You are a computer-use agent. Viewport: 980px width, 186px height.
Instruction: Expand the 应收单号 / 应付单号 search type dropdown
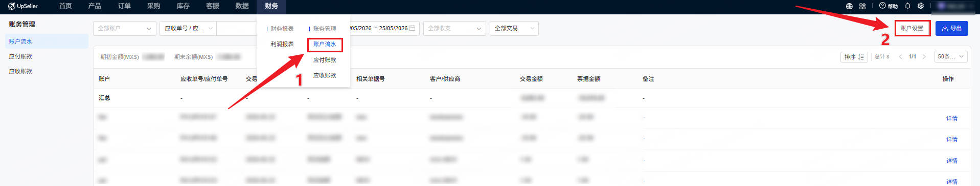[x=188, y=28]
